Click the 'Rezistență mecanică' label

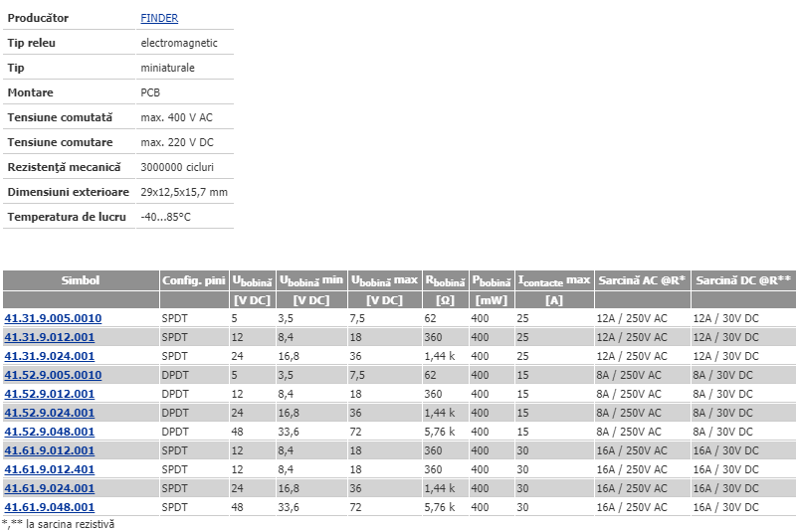click(64, 167)
